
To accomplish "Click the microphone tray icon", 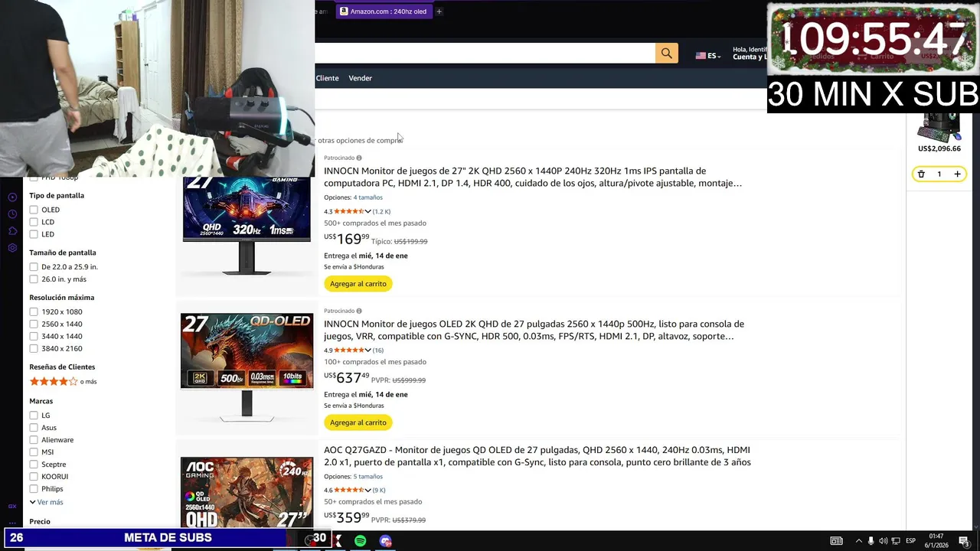I will [871, 541].
